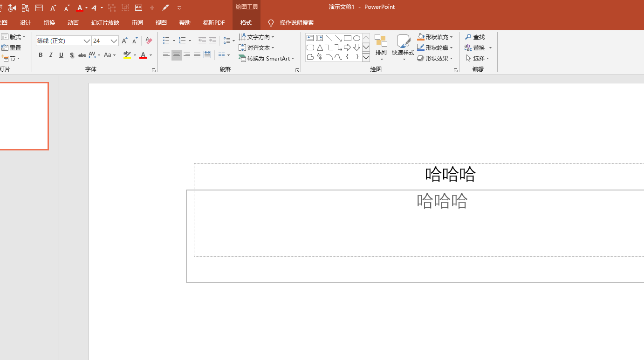Image resolution: width=644 pixels, height=360 pixels.
Task: Select the left brace shape
Action: [348, 57]
